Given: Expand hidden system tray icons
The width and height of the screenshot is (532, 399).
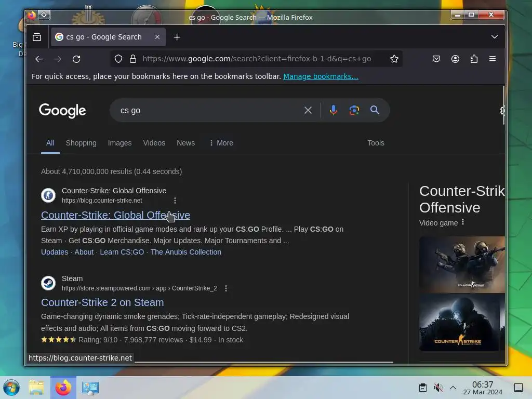Looking at the screenshot, I should click(x=453, y=388).
